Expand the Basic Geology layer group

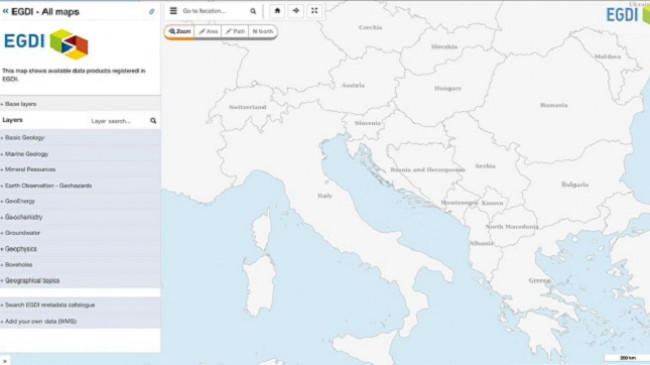tap(80, 138)
